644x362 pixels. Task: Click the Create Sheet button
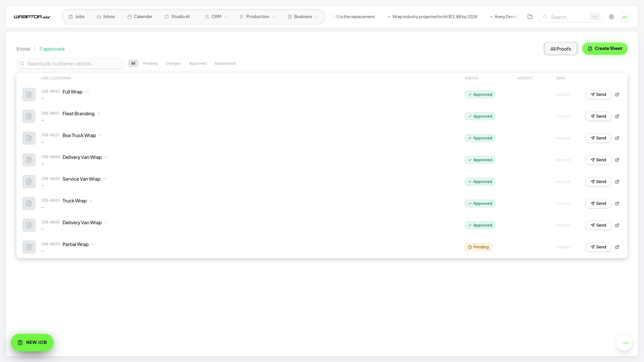[605, 48]
